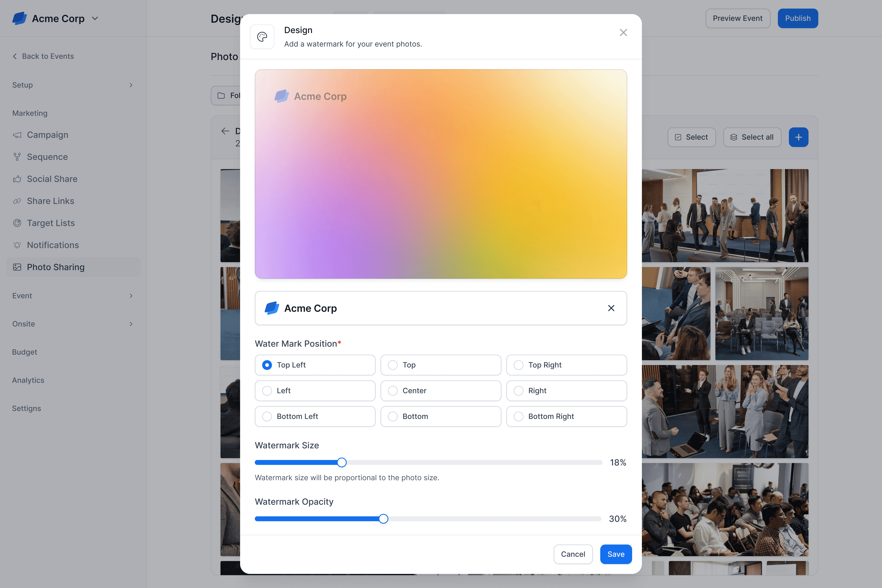Click the Sequence branch icon

click(x=17, y=157)
